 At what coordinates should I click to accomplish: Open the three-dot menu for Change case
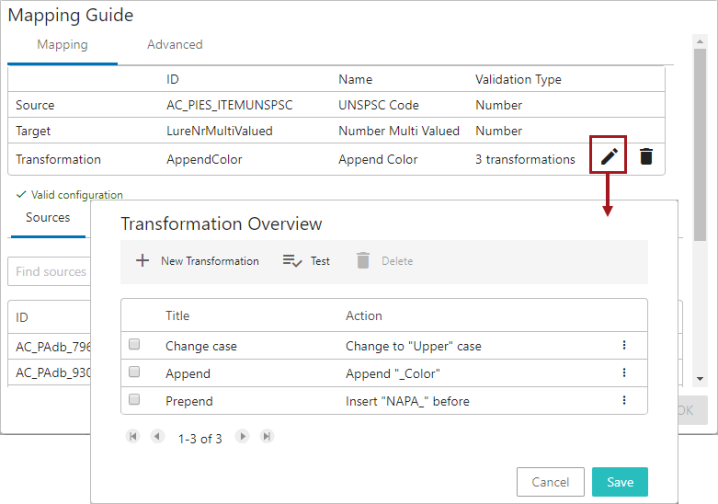click(624, 345)
